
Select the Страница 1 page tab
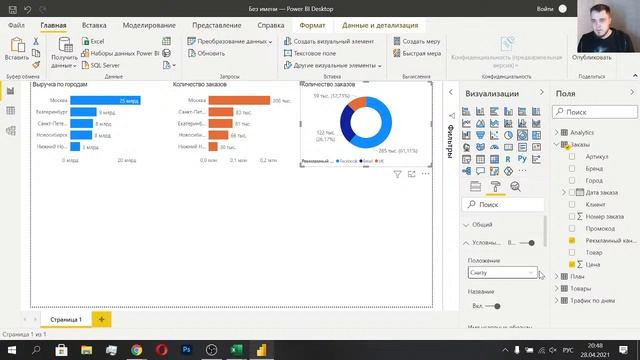tap(66, 320)
